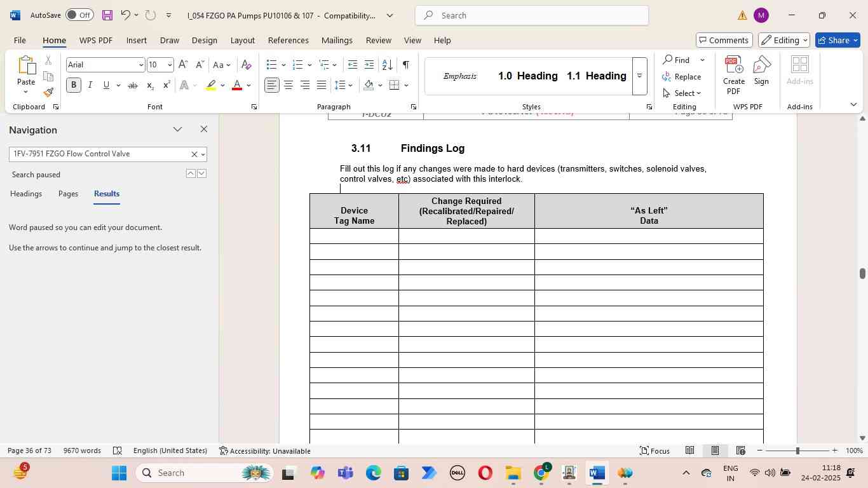The height and width of the screenshot is (488, 868).
Task: Apply the 1.0 Heading style
Action: [527, 76]
